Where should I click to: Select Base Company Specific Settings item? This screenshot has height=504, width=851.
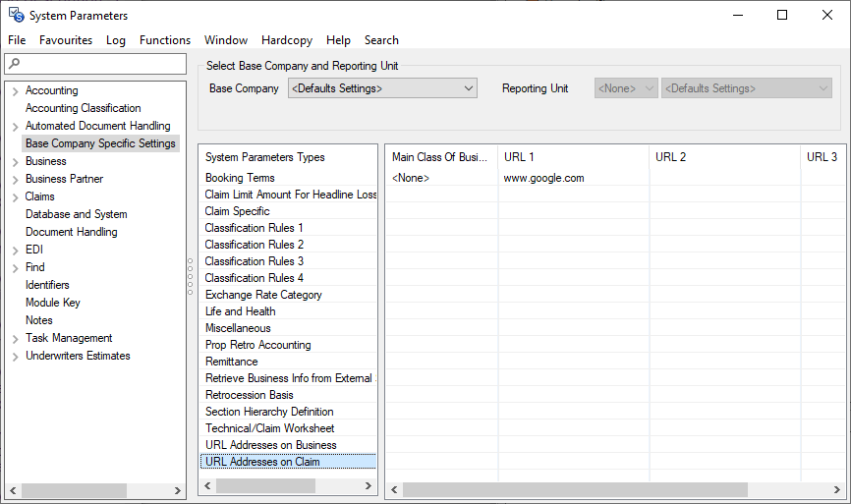coord(100,143)
